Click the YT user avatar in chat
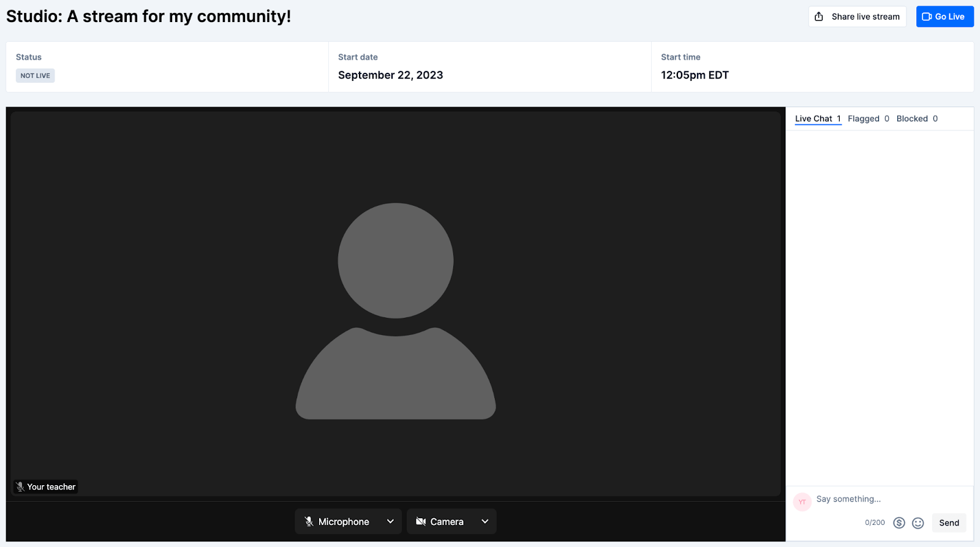The height and width of the screenshot is (547, 980). (x=802, y=502)
